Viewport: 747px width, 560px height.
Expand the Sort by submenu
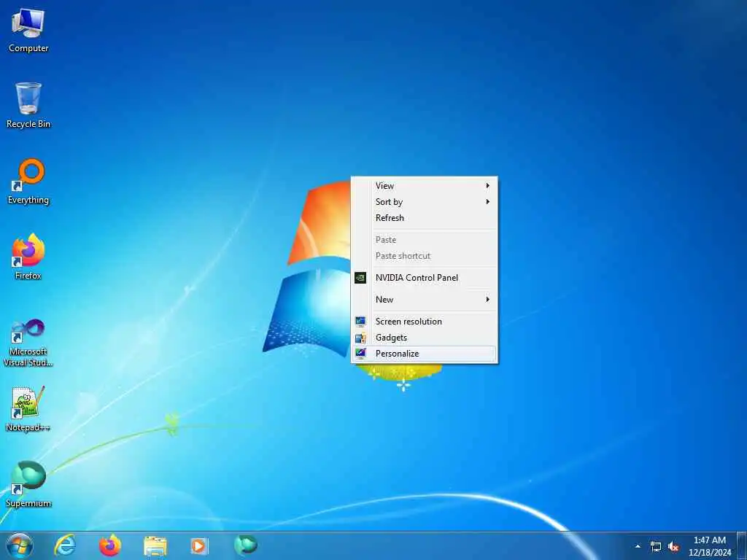pyautogui.click(x=424, y=202)
